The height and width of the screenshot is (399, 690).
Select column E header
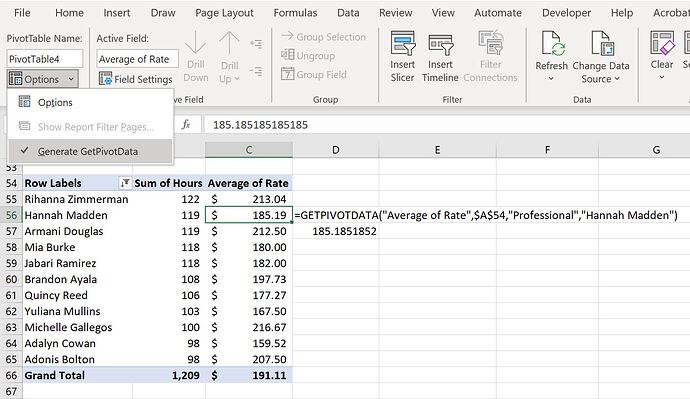[437, 150]
